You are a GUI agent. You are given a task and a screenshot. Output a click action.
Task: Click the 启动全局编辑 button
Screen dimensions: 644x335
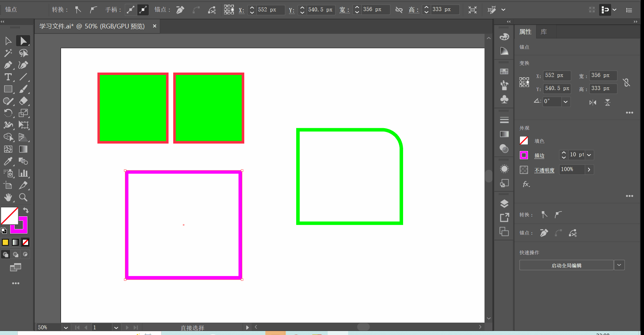point(566,265)
